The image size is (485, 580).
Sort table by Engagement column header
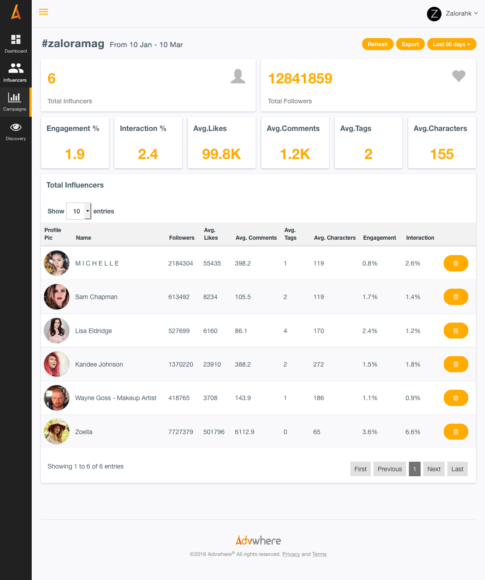point(379,238)
